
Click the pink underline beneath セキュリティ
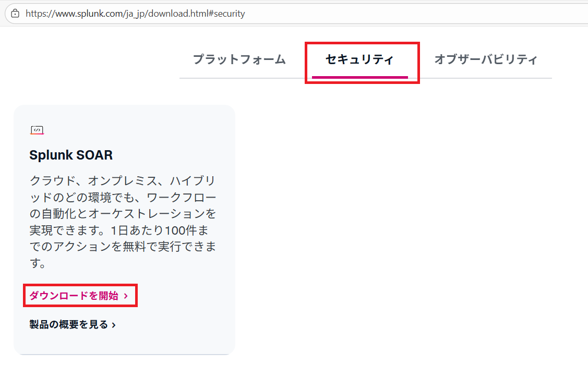coord(359,77)
